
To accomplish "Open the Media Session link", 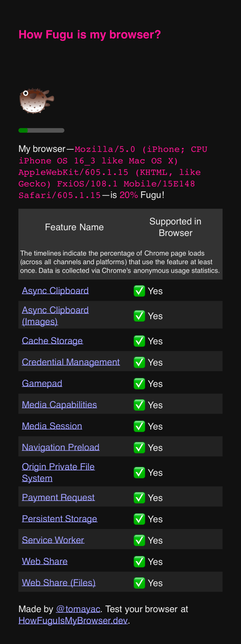I will (x=52, y=426).
